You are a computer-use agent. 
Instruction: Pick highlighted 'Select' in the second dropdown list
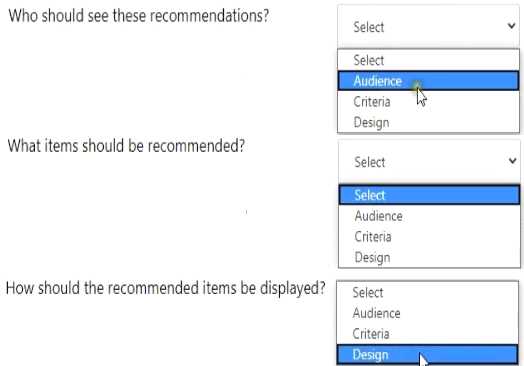click(429, 195)
